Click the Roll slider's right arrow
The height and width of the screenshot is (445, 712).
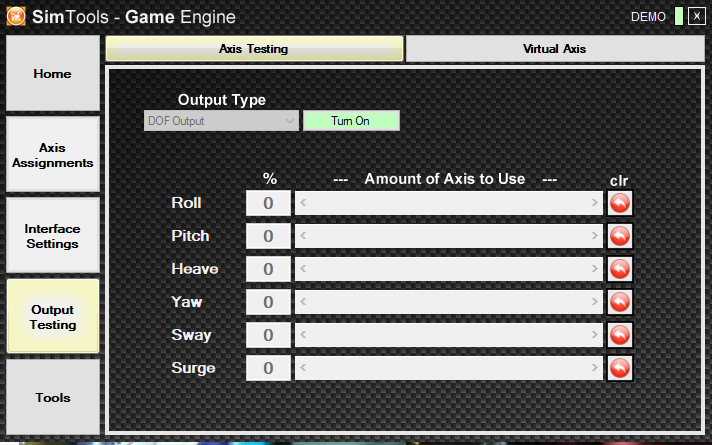coord(594,203)
